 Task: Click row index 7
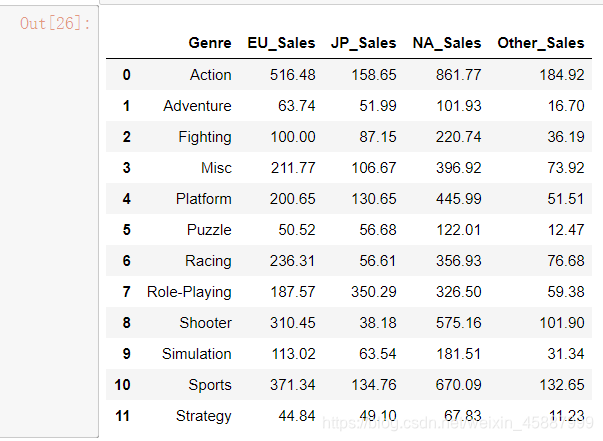[x=126, y=292]
